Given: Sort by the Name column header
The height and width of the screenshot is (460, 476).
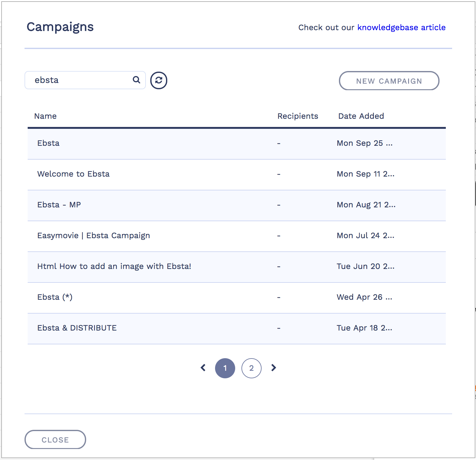Looking at the screenshot, I should 46,116.
